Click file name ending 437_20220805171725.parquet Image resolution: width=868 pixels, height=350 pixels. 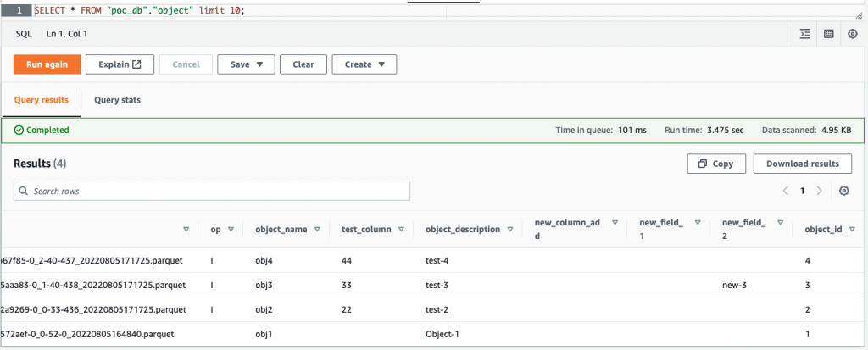tap(93, 260)
